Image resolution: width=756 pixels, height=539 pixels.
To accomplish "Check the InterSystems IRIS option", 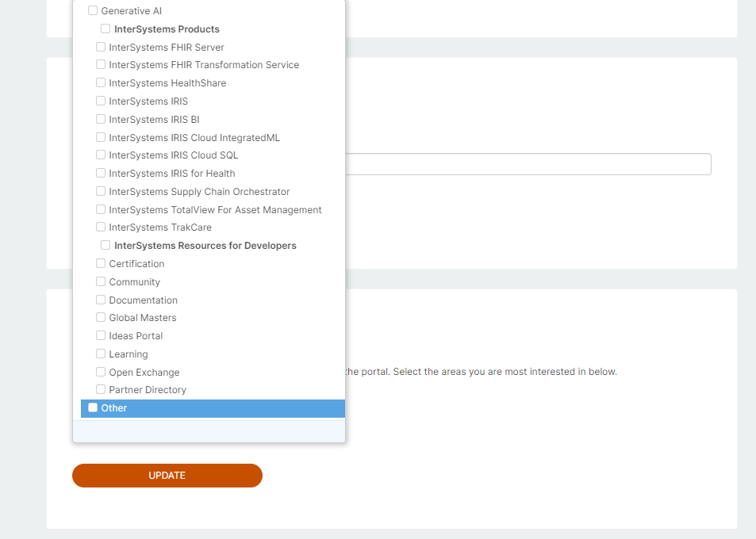I will (101, 101).
